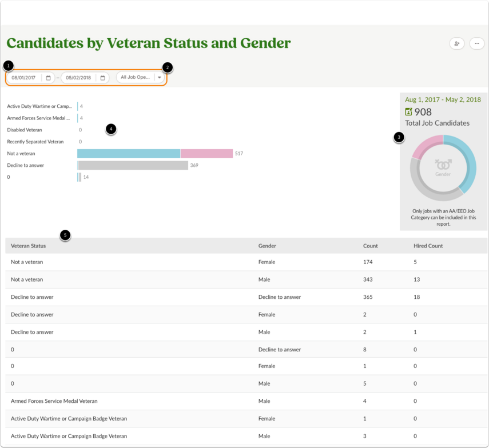Click the pink female segment of Not a veteran bar
This screenshot has height=448, width=489.
tap(206, 153)
